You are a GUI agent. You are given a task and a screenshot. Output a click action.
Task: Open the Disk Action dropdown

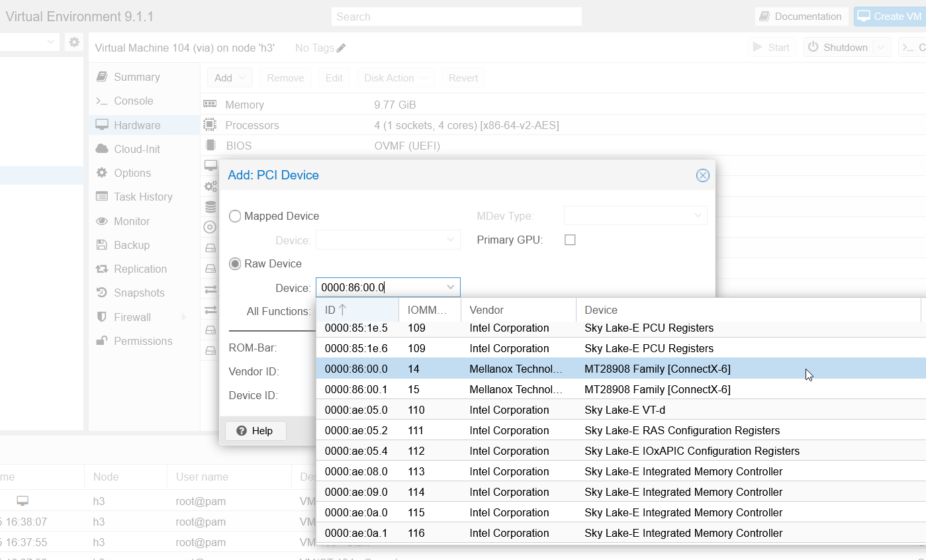[396, 77]
